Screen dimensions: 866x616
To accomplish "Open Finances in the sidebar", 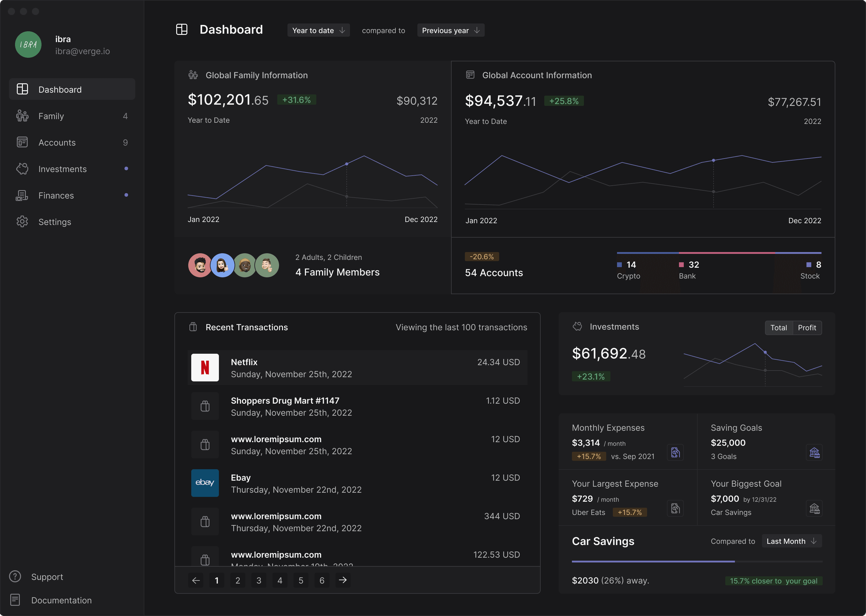I will 72,195.
